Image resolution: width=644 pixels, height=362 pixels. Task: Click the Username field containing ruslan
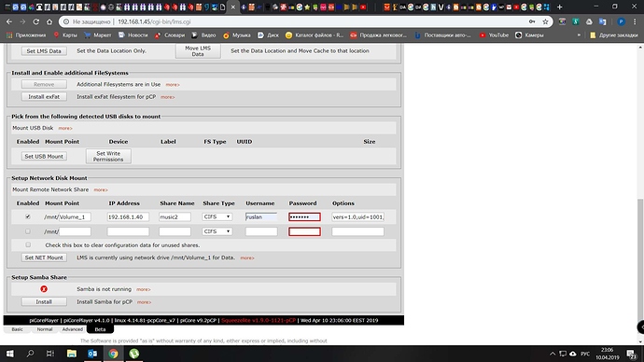click(261, 216)
